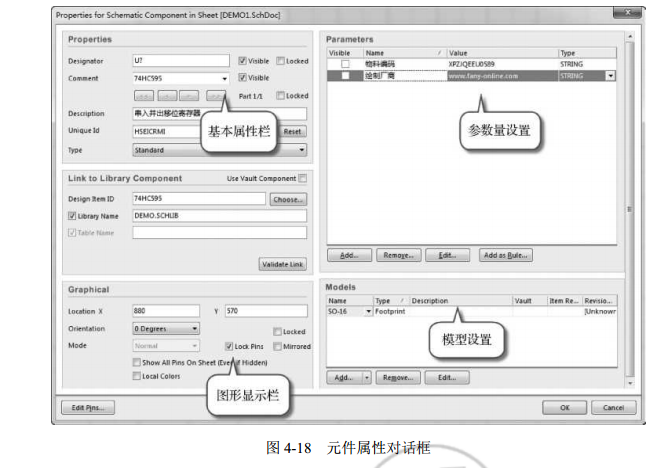The width and height of the screenshot is (660, 468).
Task: Toggle Library Name checkbox
Action: coord(72,216)
